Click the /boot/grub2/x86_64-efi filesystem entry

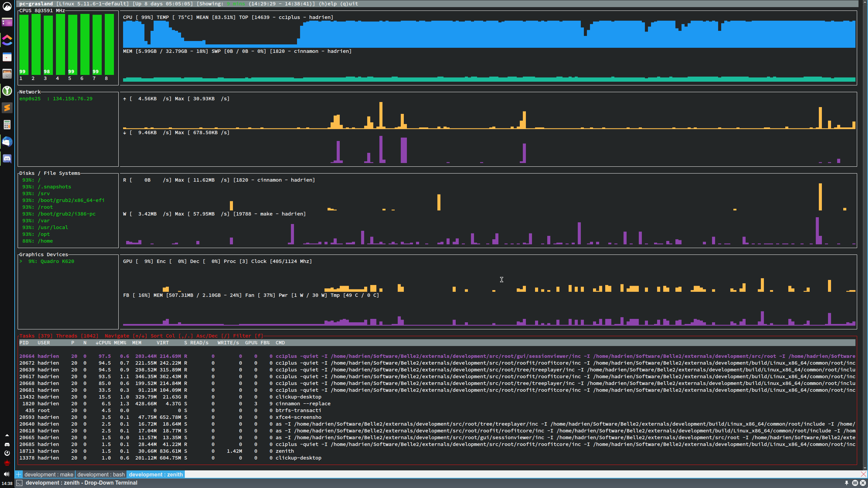(x=63, y=200)
